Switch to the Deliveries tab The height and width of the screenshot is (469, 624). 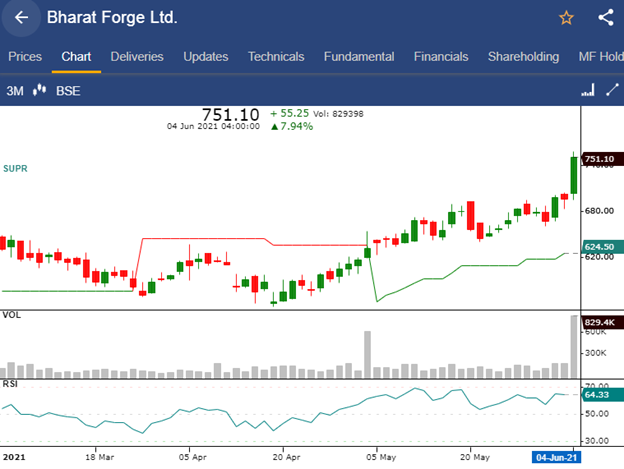pos(137,56)
